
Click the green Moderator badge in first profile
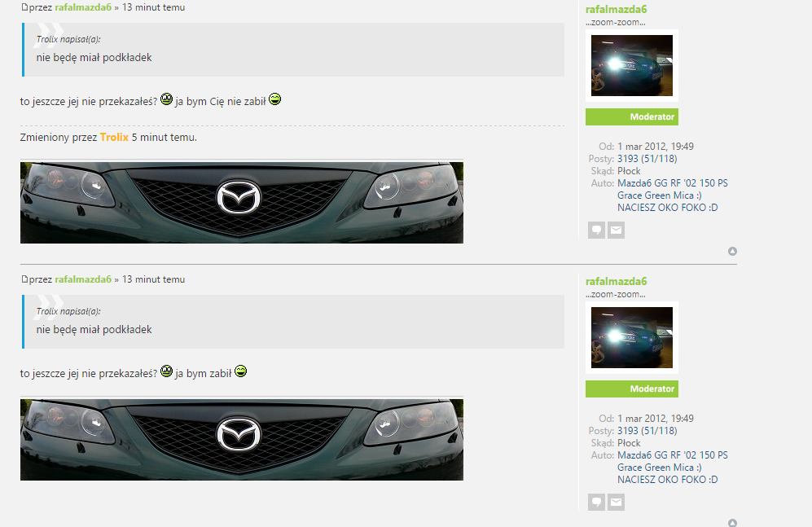pos(631,117)
